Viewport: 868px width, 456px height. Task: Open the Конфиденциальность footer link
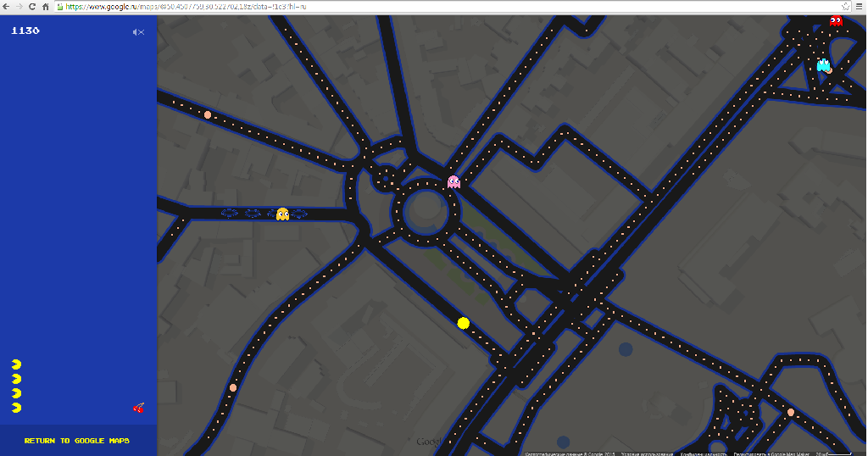point(704,453)
